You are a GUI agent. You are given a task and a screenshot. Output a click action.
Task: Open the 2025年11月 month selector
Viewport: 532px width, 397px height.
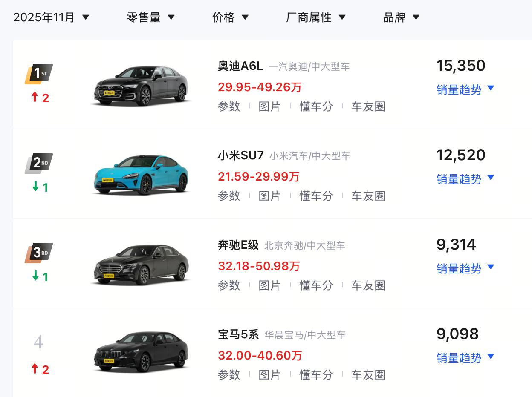pos(50,17)
